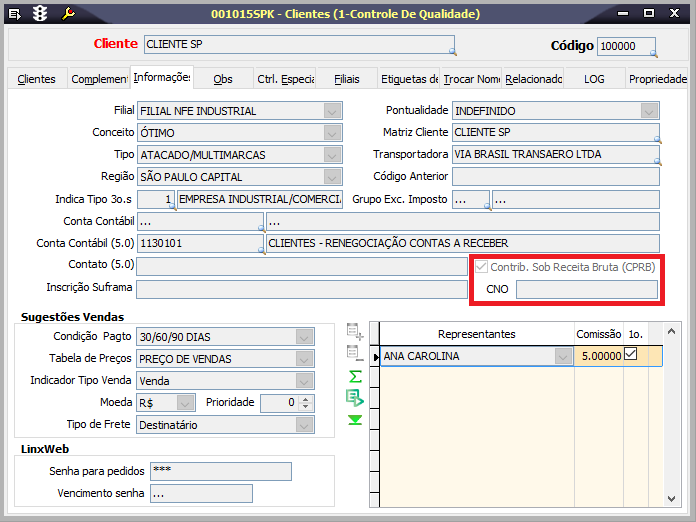Click the Comissão column header
This screenshot has width=696, height=522.
point(599,334)
